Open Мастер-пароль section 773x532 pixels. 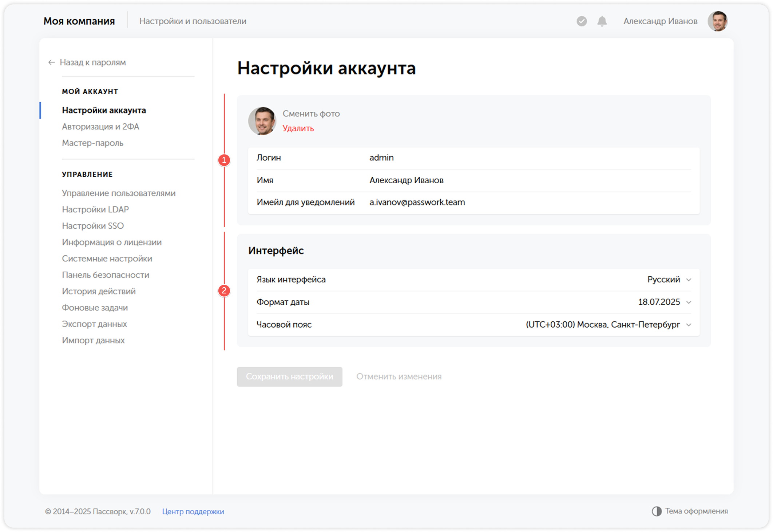click(92, 143)
